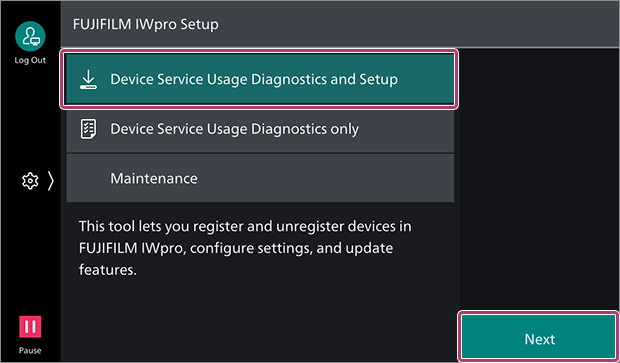620x363 pixels.
Task: Expand the sidebar with the chevron arrow
Action: (x=51, y=181)
